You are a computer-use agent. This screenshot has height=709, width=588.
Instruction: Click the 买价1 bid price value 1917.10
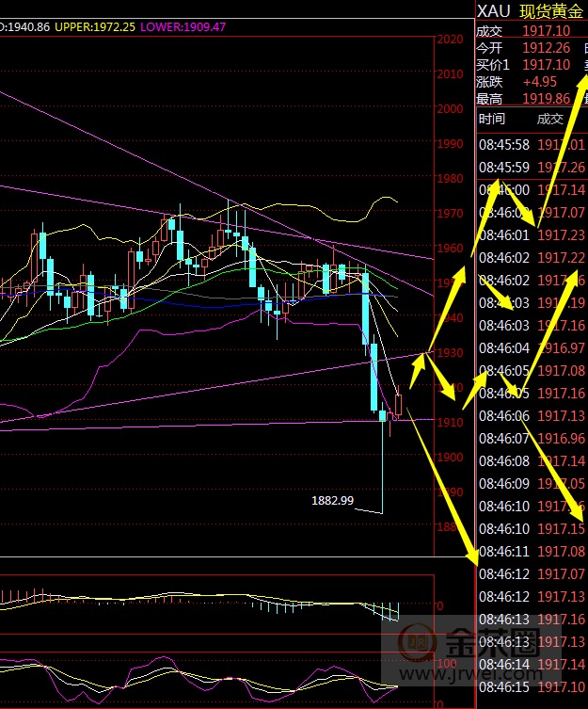coord(546,65)
